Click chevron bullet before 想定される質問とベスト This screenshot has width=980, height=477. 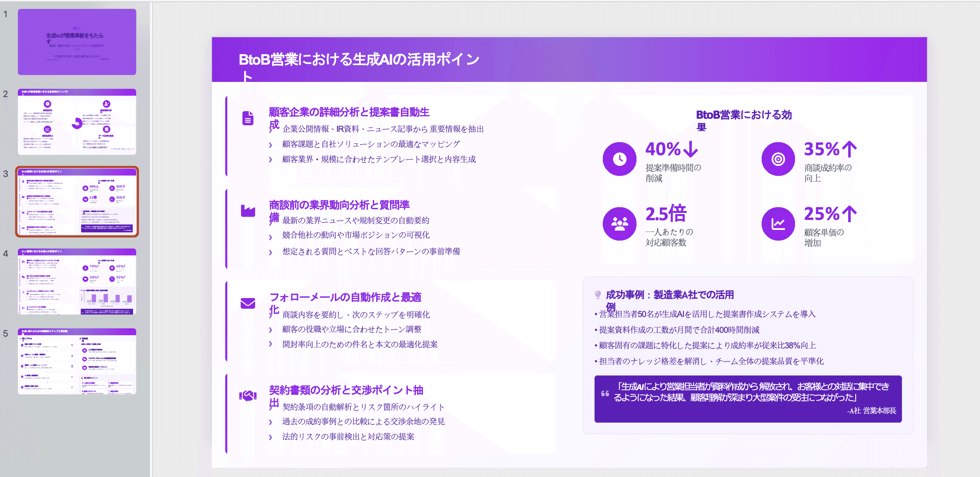271,252
